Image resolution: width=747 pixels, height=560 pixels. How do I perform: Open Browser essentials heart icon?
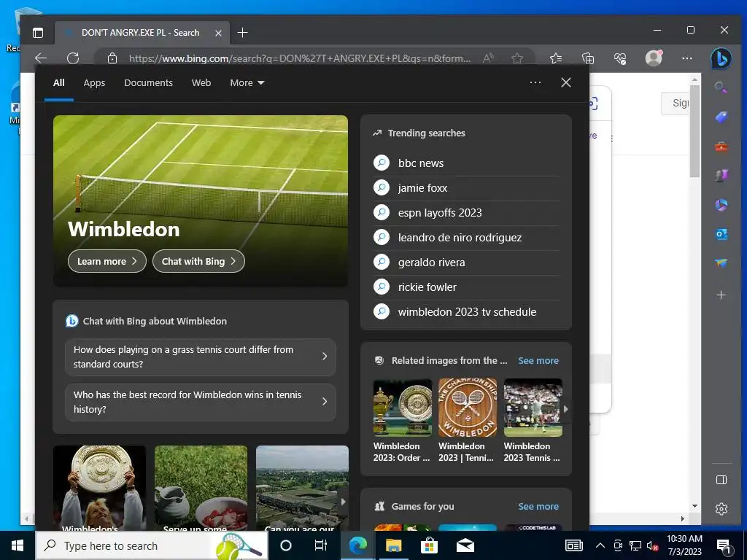(x=620, y=58)
